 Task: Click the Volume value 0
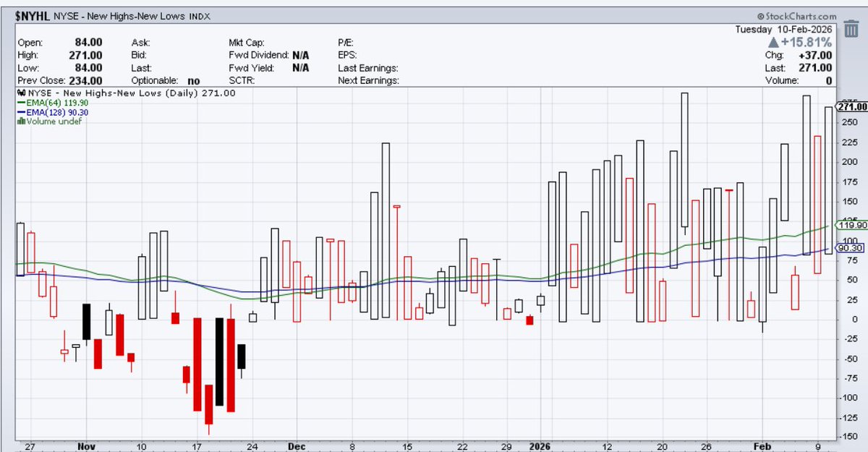click(x=829, y=81)
